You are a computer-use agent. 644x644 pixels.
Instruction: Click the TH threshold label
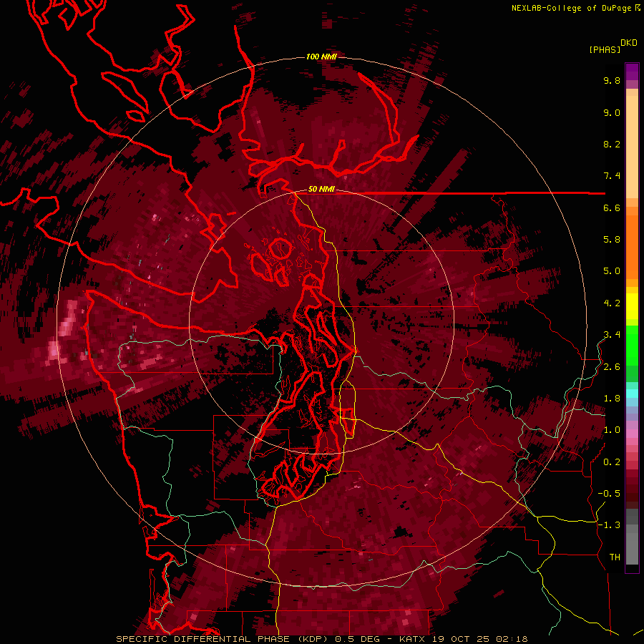click(615, 557)
